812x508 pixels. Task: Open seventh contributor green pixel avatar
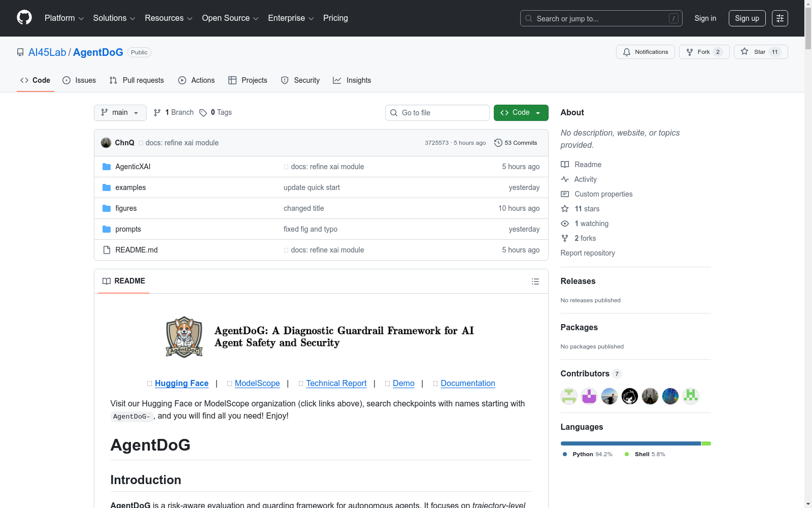[691, 396]
